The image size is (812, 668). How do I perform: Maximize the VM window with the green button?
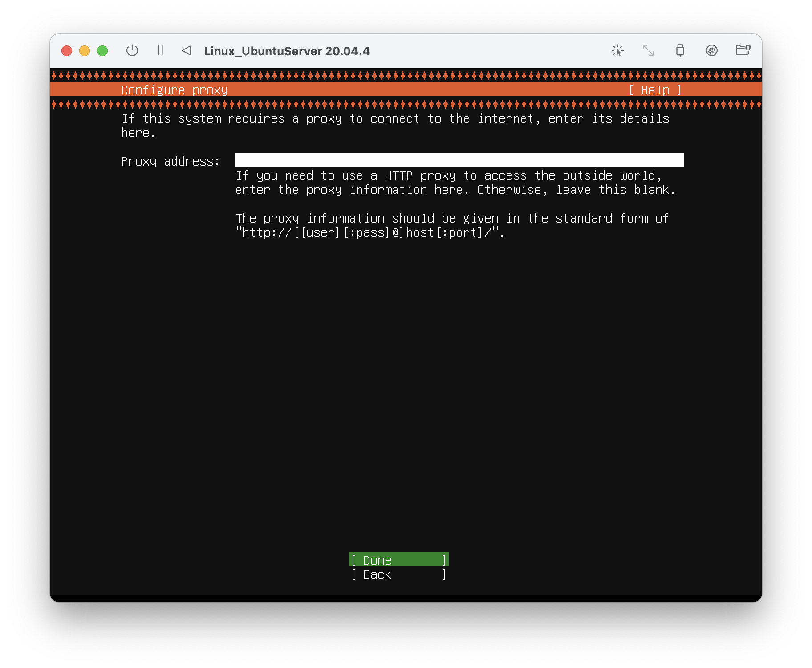pos(102,51)
